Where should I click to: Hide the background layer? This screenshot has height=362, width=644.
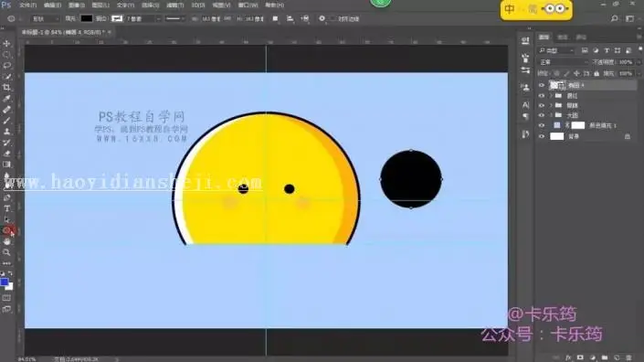(x=542, y=136)
